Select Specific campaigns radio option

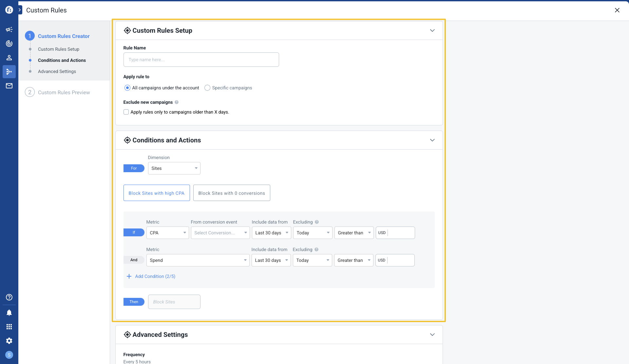point(207,88)
